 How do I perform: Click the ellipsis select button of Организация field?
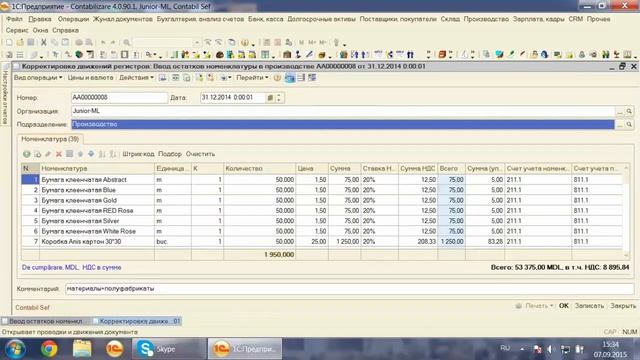(620, 111)
